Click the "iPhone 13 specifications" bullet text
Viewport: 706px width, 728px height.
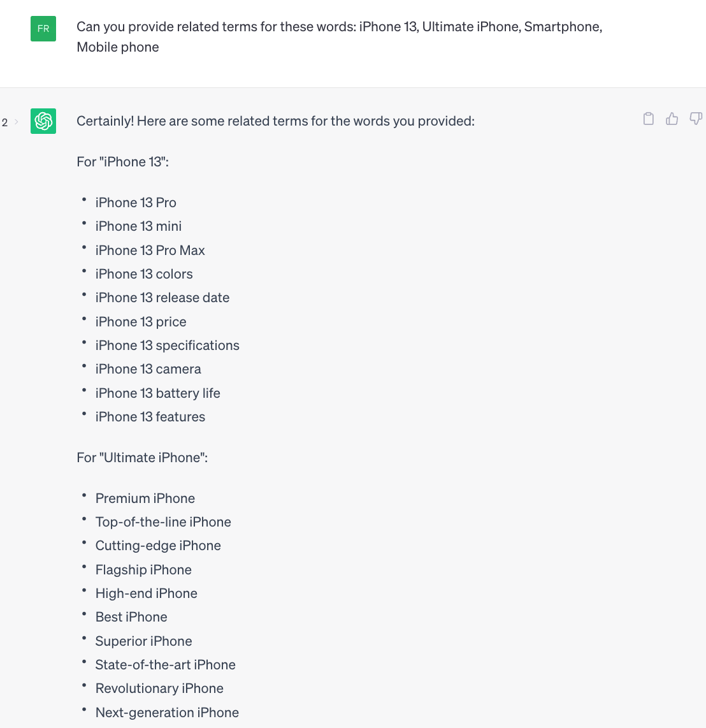pos(167,346)
